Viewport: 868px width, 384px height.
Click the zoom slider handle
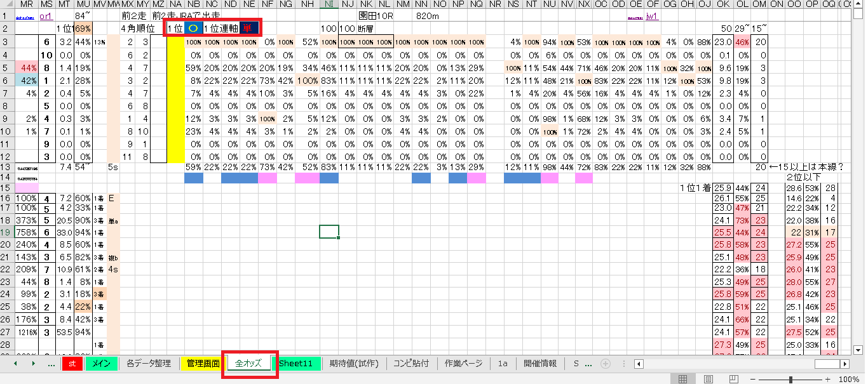(790, 379)
